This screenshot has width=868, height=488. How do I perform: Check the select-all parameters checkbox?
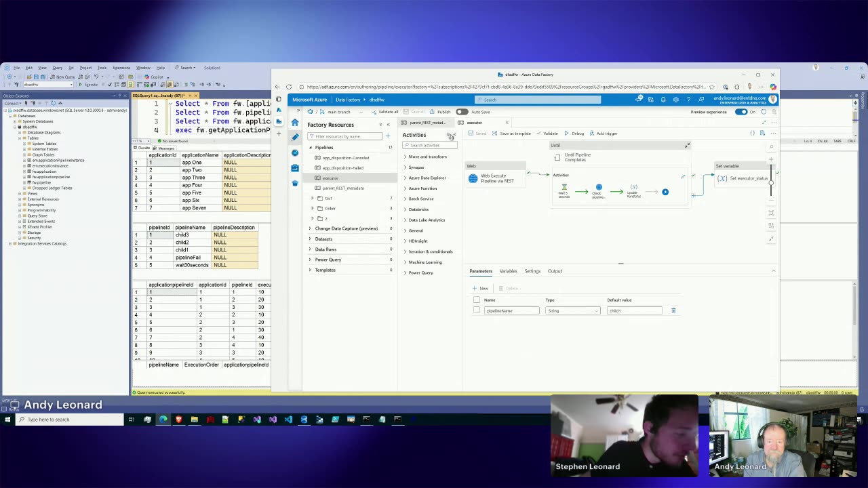(477, 300)
